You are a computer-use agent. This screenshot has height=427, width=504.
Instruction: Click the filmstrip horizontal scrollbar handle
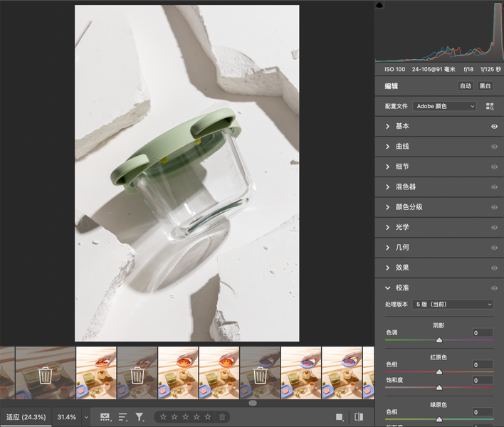click(253, 403)
